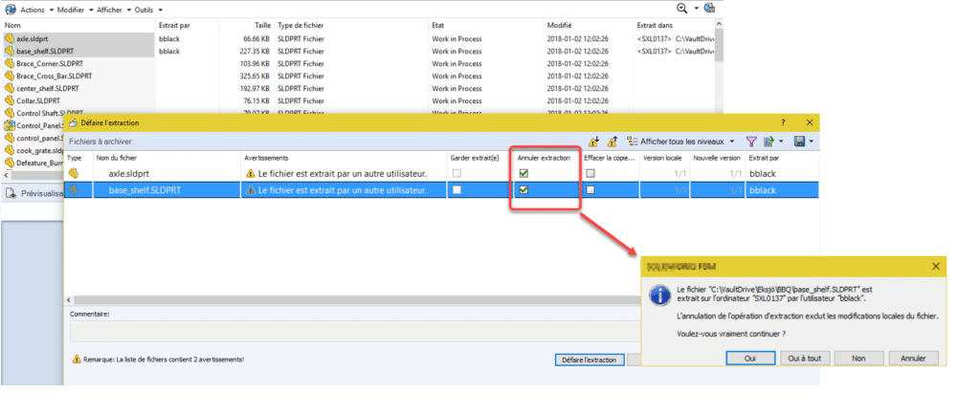Open the Afficher tous les niveaux dropdown
Viewport: 980px width, 415px height.
pyautogui.click(x=732, y=142)
